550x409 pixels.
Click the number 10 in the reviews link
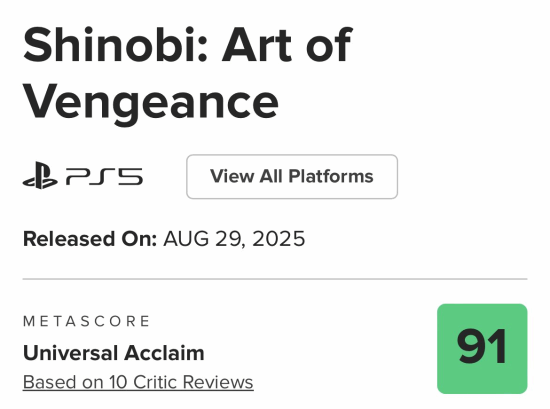click(x=118, y=382)
